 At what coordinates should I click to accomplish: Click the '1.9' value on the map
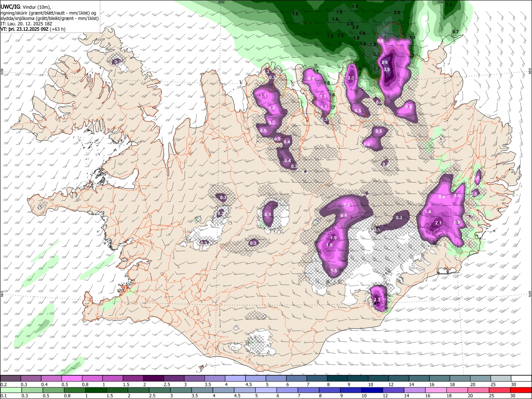333,238
